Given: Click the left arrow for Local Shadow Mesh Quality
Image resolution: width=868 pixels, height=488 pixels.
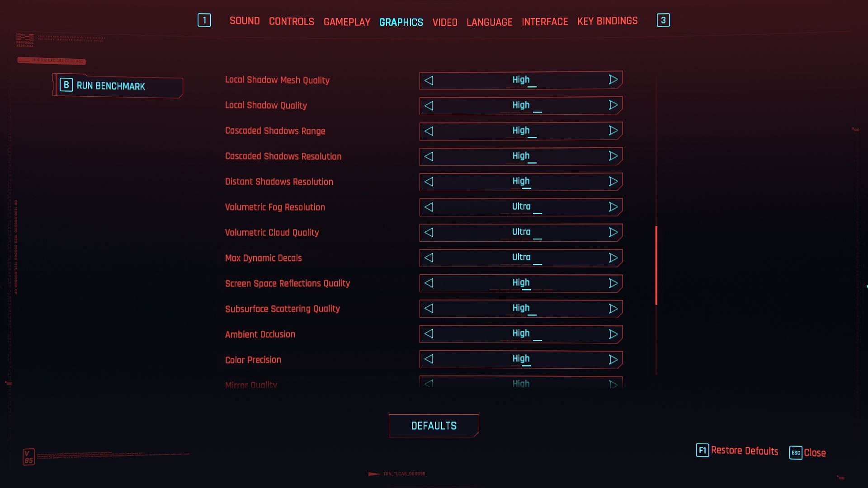Looking at the screenshot, I should pos(429,80).
